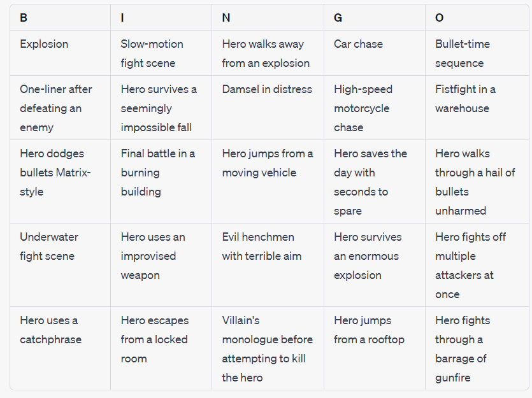Click the 'Bullet-time sequence' cell

[x=459, y=53]
